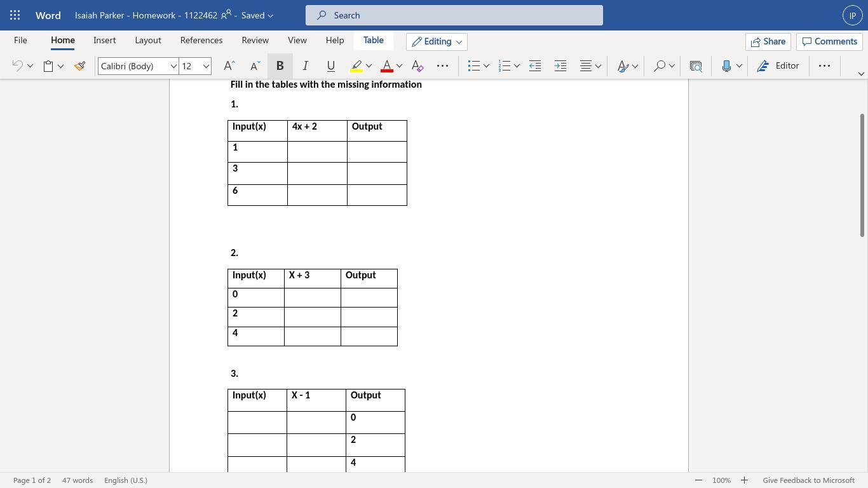Image resolution: width=868 pixels, height=488 pixels.
Task: Open more ribbon commands ellipsis
Action: point(824,66)
